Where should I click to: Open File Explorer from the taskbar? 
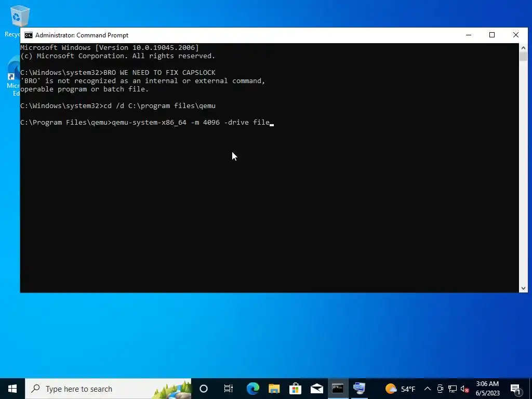click(x=274, y=389)
